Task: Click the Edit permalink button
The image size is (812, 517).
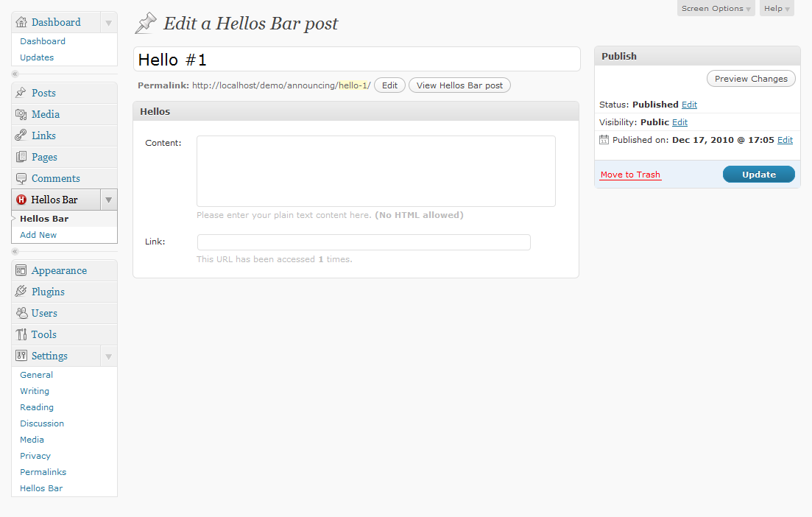Action: click(x=390, y=85)
